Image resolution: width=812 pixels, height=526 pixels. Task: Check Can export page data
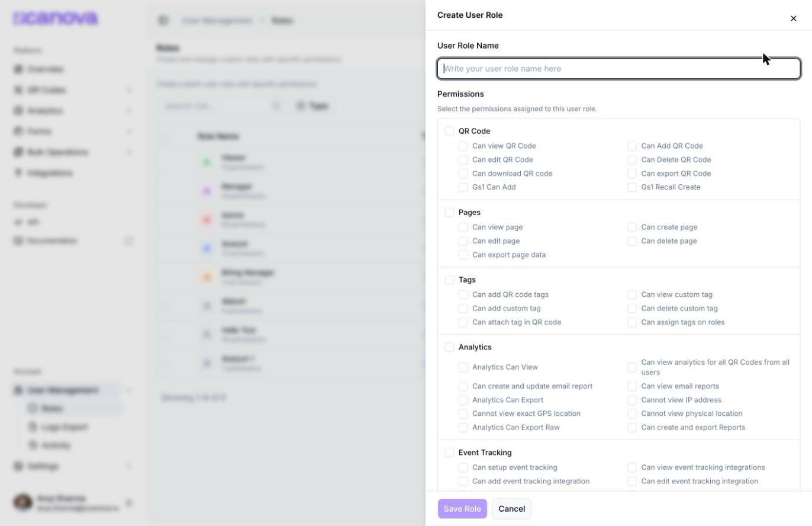(463, 255)
